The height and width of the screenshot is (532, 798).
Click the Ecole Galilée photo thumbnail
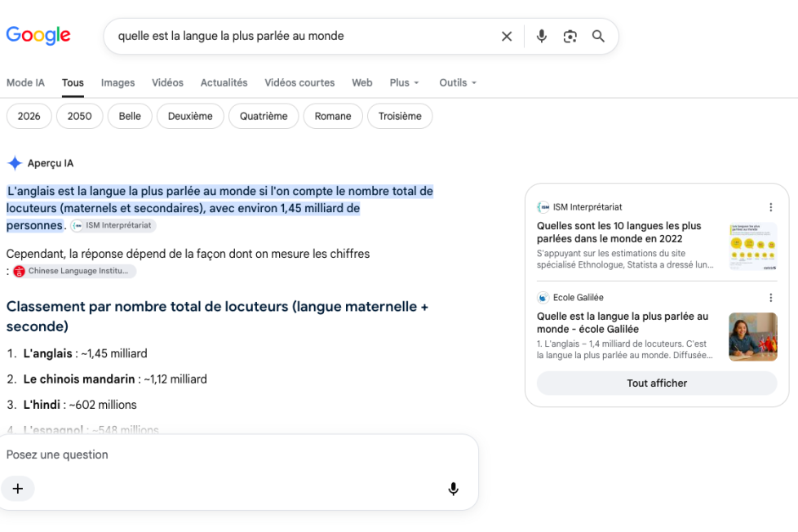(753, 336)
